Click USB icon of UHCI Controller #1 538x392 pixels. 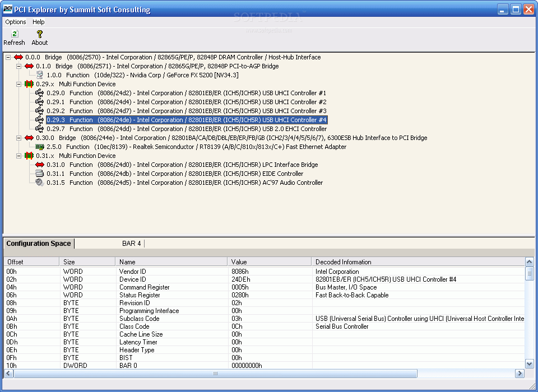[40, 93]
